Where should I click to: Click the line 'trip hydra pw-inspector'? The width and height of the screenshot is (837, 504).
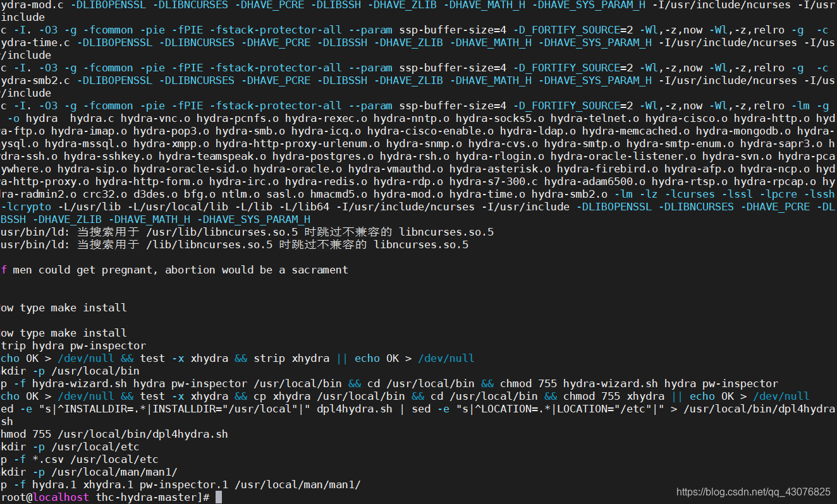click(73, 346)
